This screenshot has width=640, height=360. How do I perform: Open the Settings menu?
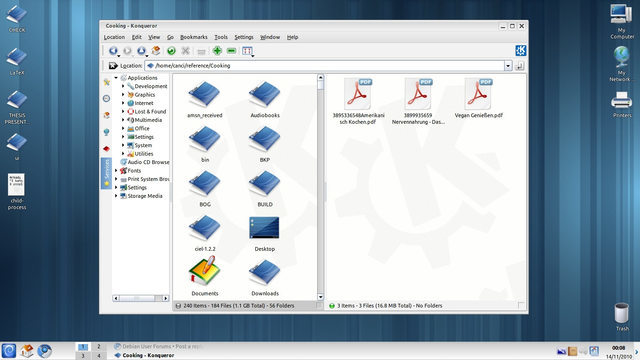[244, 37]
